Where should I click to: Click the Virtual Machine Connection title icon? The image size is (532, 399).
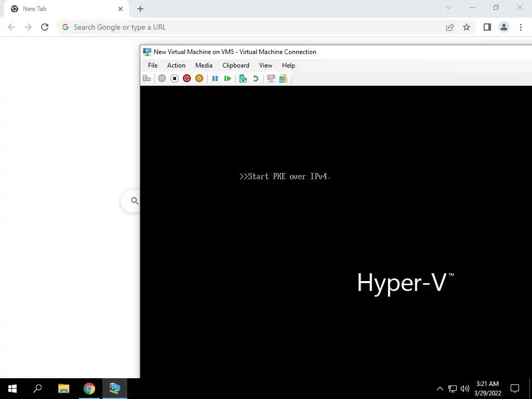(147, 52)
